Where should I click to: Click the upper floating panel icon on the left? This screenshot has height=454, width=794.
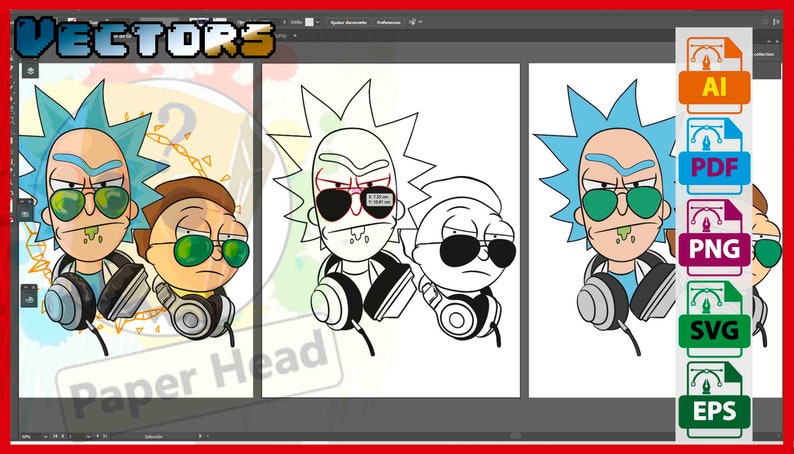click(x=26, y=215)
